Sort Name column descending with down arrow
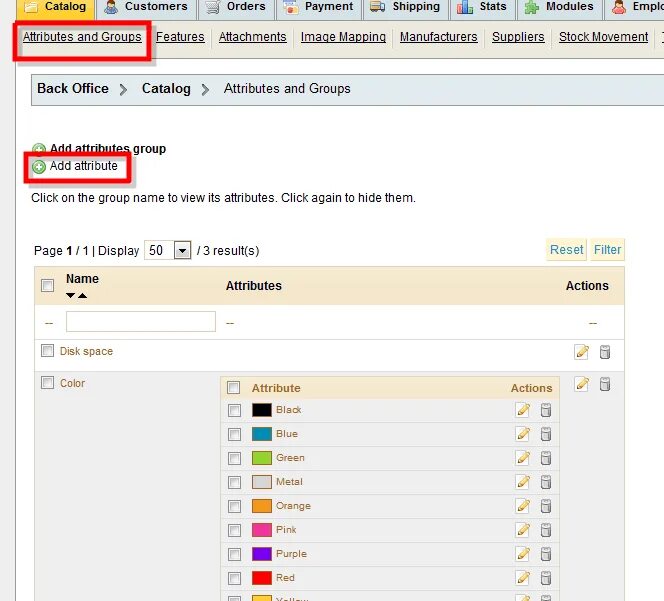The width and height of the screenshot is (664, 601). pos(70,296)
